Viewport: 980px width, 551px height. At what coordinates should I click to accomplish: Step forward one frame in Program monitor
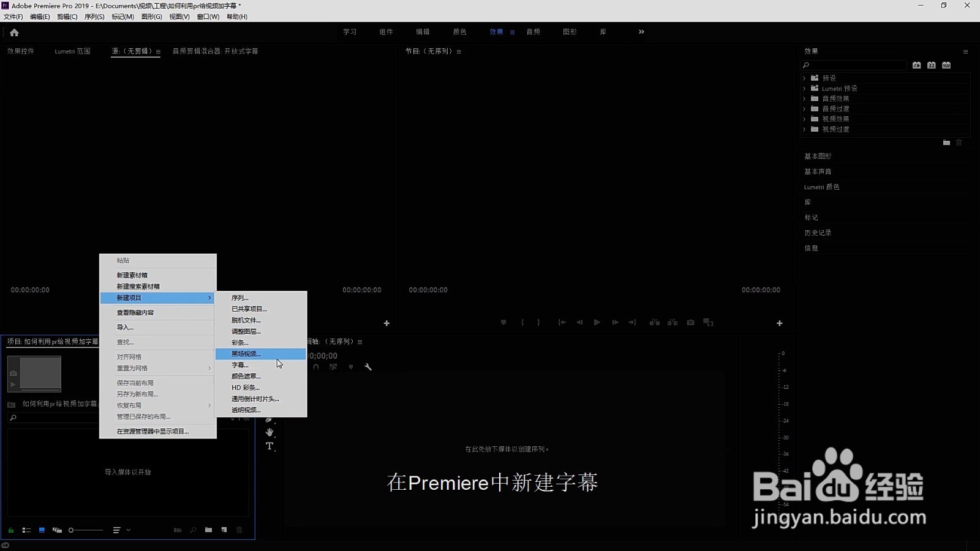coord(615,323)
